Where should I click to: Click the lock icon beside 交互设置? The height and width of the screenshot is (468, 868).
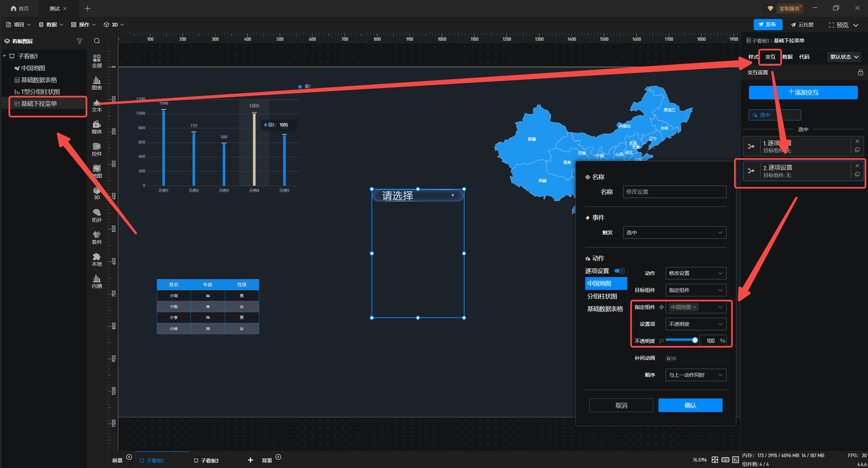(860, 72)
